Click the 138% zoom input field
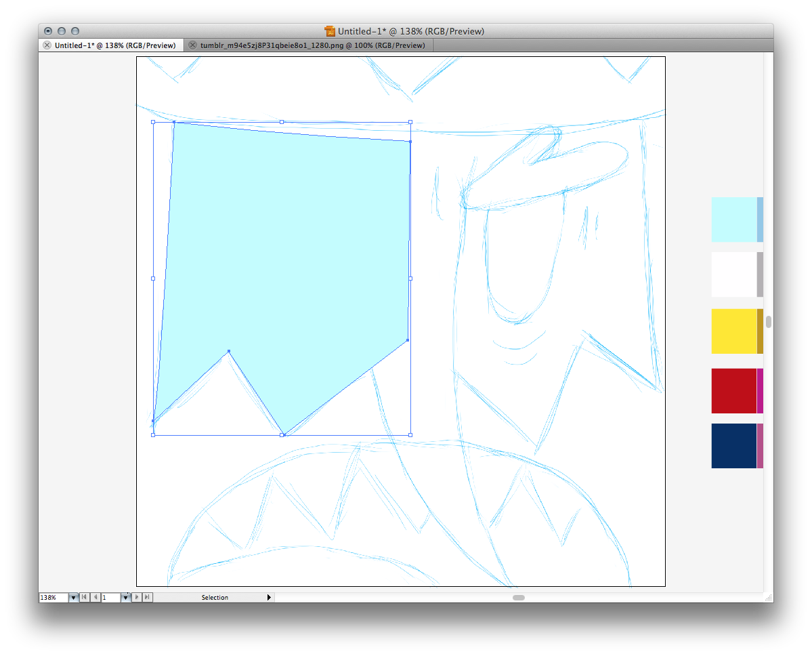The height and width of the screenshot is (656, 812). coord(54,597)
